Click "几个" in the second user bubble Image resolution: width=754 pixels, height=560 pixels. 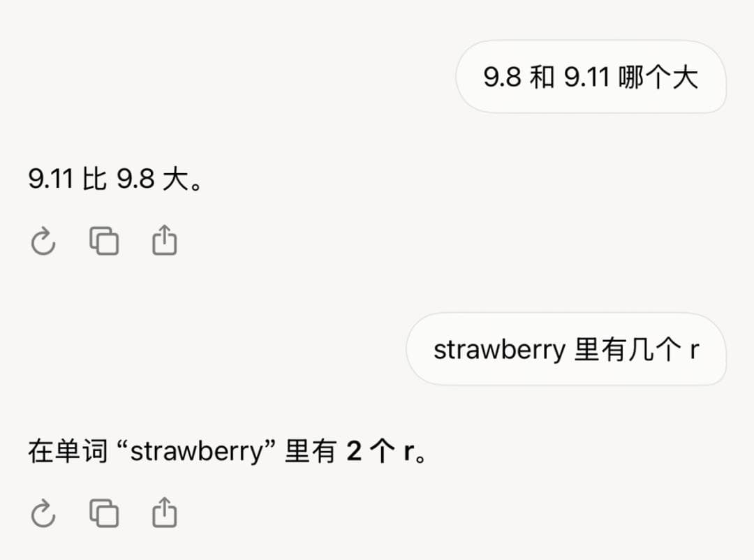[653, 350]
